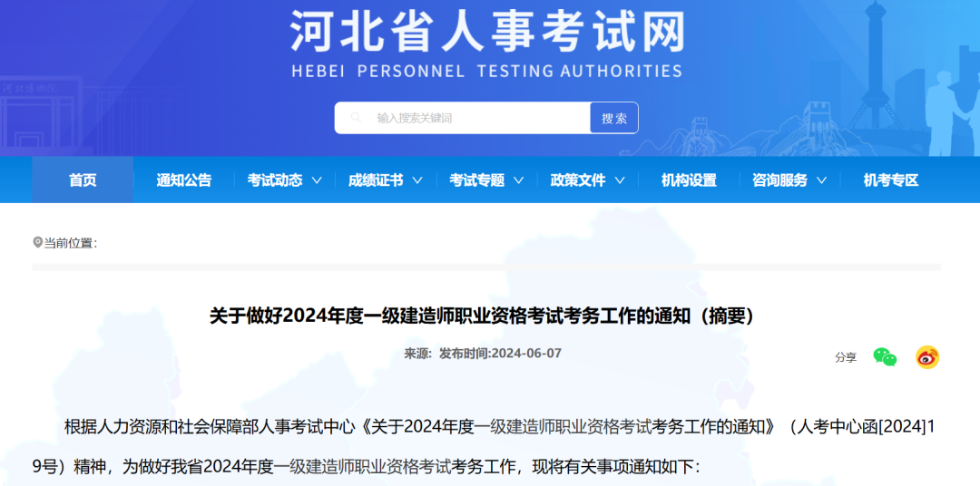
Task: Click the 当前位置 breadcrumb label
Action: 70,243
